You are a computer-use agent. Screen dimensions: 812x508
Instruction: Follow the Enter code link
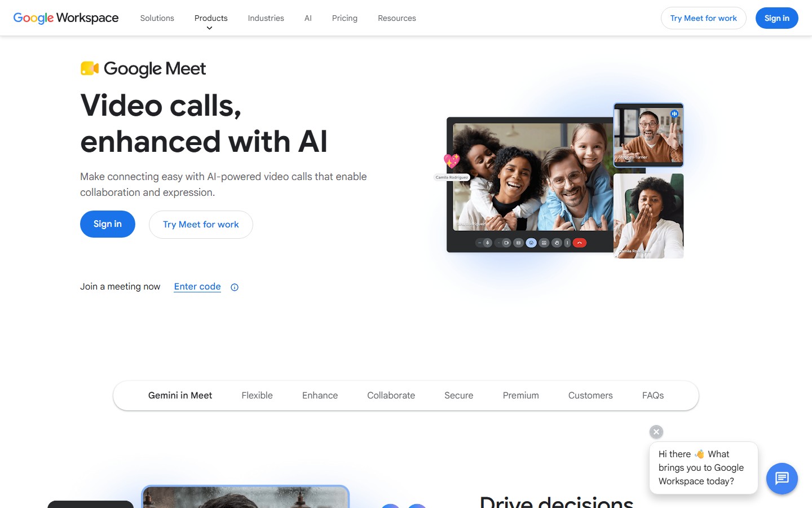click(197, 287)
